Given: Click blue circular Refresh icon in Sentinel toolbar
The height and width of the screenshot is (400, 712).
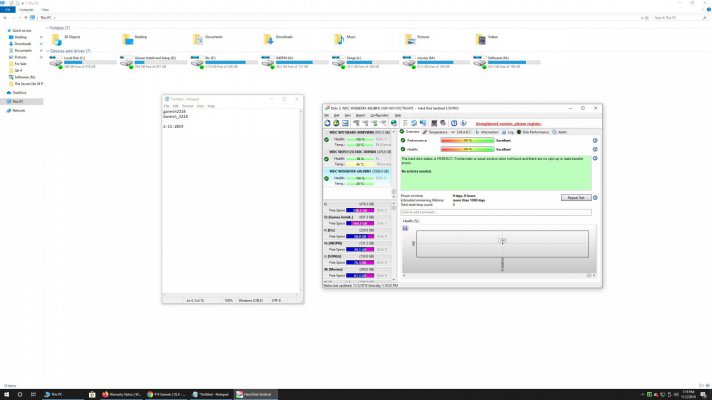Looking at the screenshot, I should click(x=327, y=123).
